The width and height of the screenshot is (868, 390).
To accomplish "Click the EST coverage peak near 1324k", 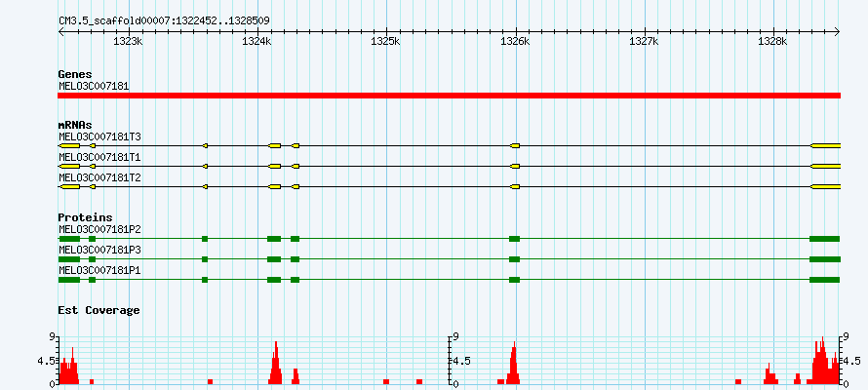I will click(x=276, y=364).
